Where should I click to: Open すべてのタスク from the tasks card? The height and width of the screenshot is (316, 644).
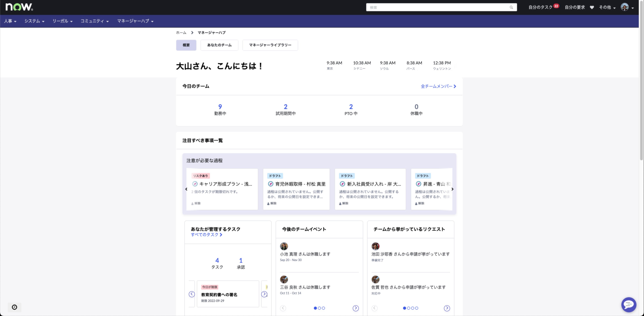coord(206,235)
